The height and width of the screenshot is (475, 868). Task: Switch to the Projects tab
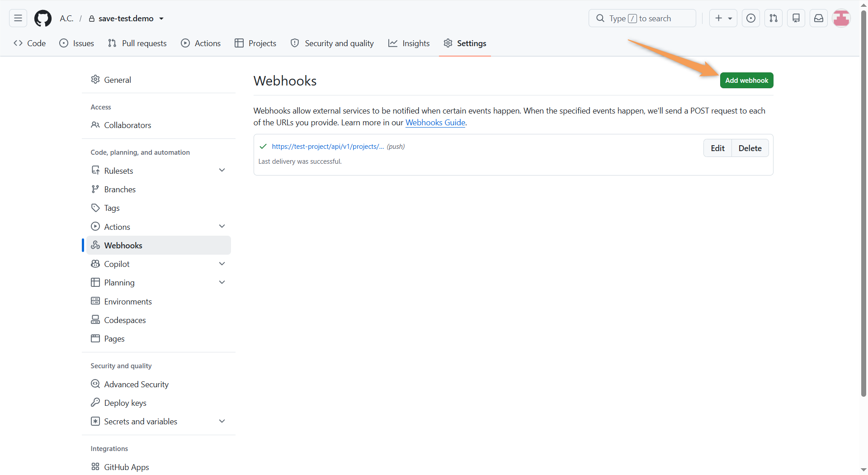pos(255,43)
